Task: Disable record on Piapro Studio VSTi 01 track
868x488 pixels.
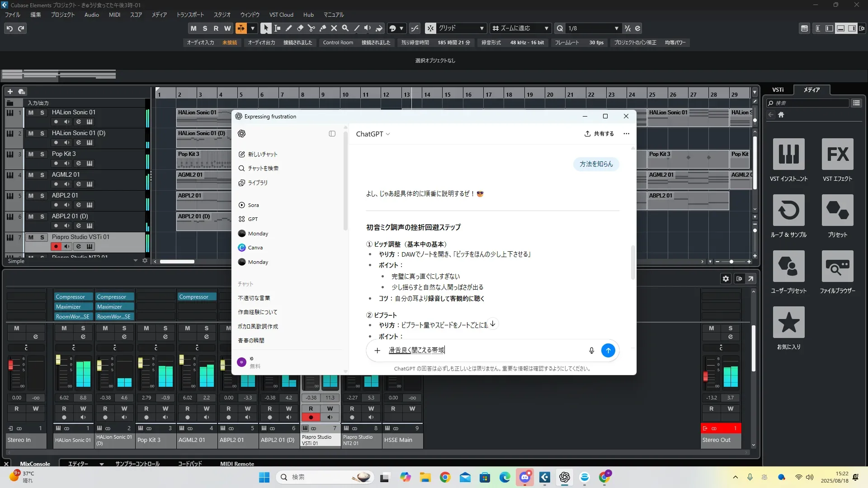Action: click(x=56, y=247)
